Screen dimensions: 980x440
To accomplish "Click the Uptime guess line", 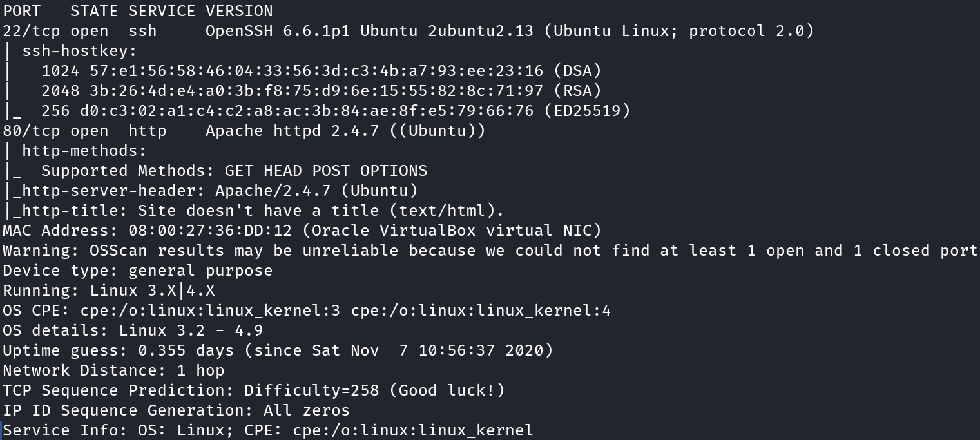I will pos(278,350).
